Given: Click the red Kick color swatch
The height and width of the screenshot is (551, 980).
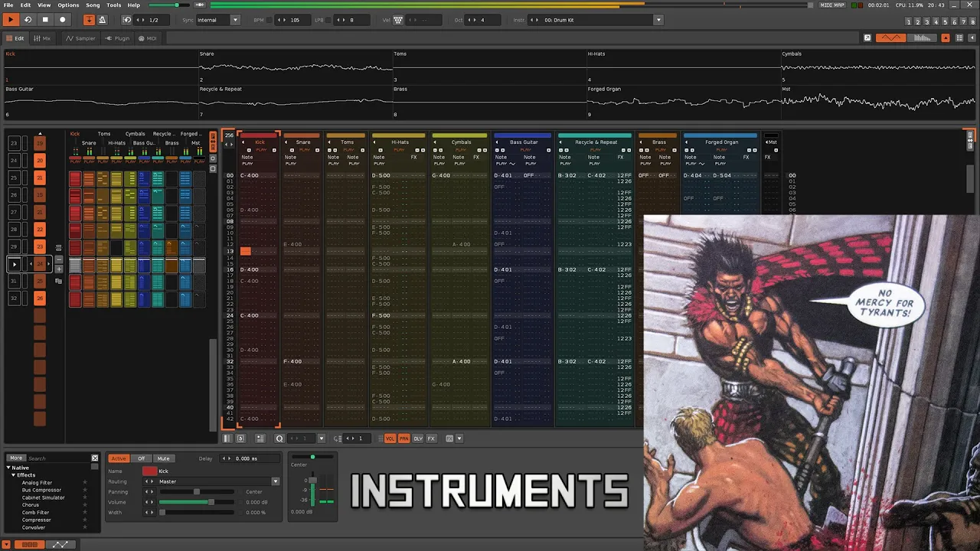Looking at the screenshot, I should [x=149, y=471].
